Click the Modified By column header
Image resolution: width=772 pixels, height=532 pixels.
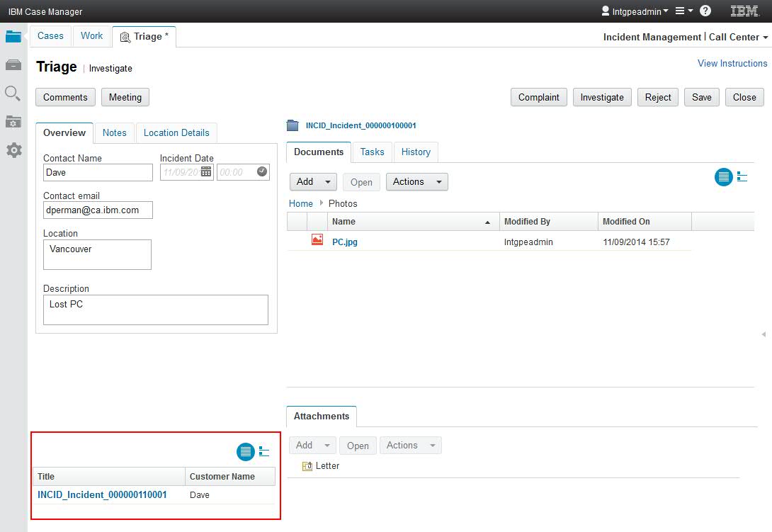(x=548, y=222)
